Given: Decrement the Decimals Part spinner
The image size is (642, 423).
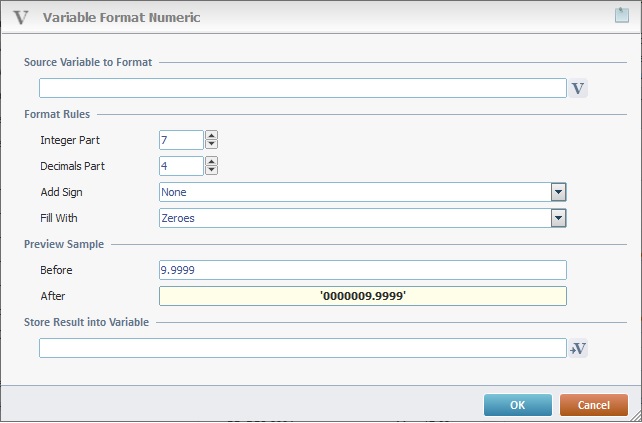Looking at the screenshot, I should pyautogui.click(x=211, y=171).
